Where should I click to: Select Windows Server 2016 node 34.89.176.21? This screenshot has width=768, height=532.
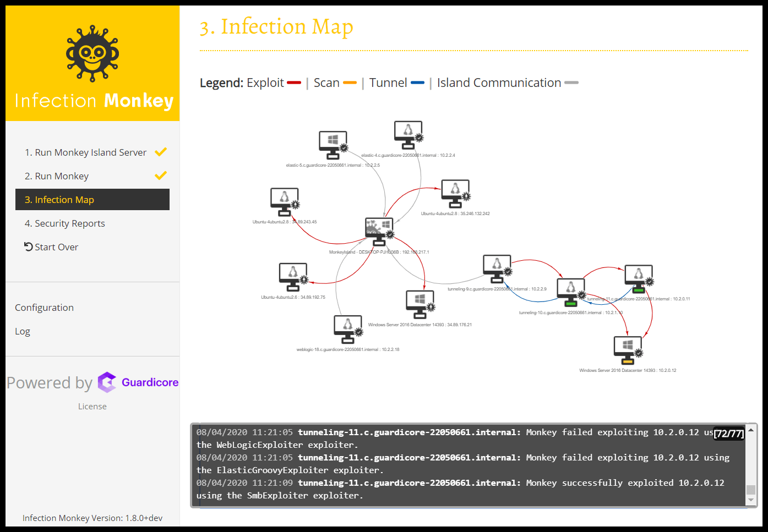click(x=421, y=304)
